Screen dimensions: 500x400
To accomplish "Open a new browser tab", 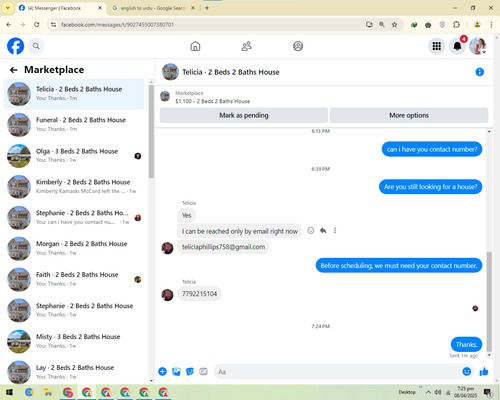I will 207,8.
